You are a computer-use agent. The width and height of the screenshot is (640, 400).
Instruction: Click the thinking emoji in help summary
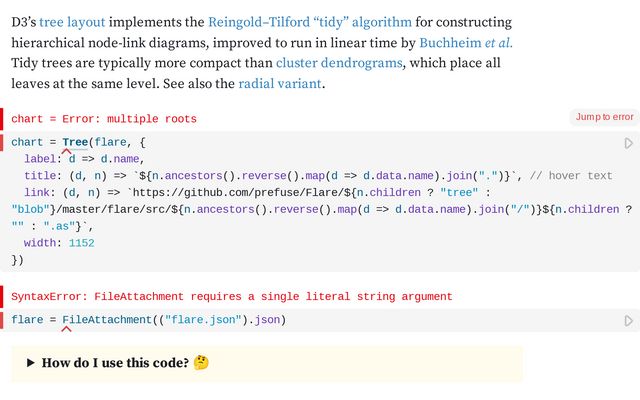click(x=201, y=363)
